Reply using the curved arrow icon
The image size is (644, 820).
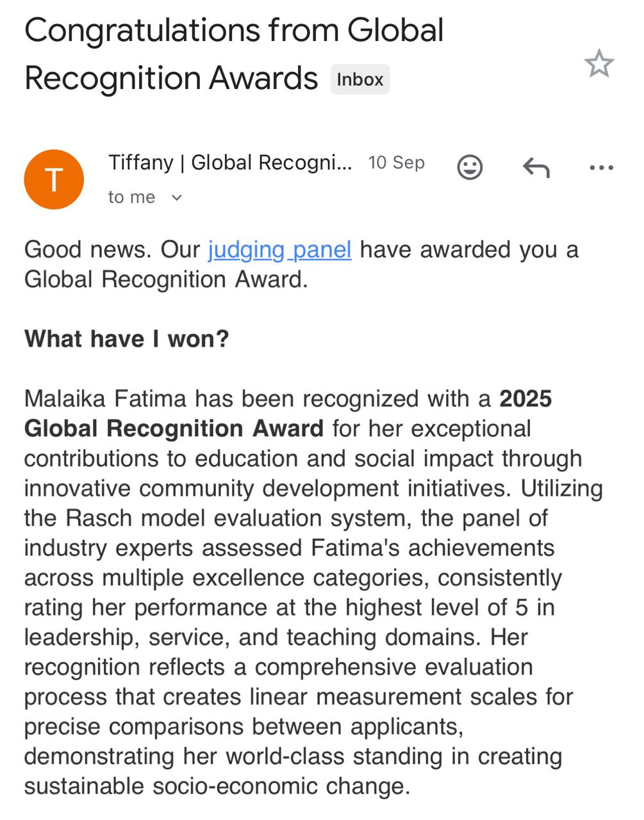coord(536,168)
